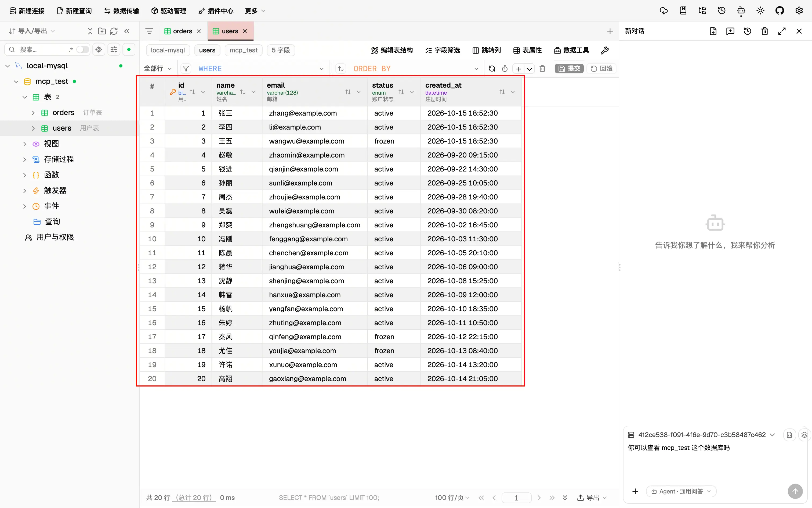Click the (总计 20 行) link in footer
This screenshot has width=812, height=508.
[194, 498]
